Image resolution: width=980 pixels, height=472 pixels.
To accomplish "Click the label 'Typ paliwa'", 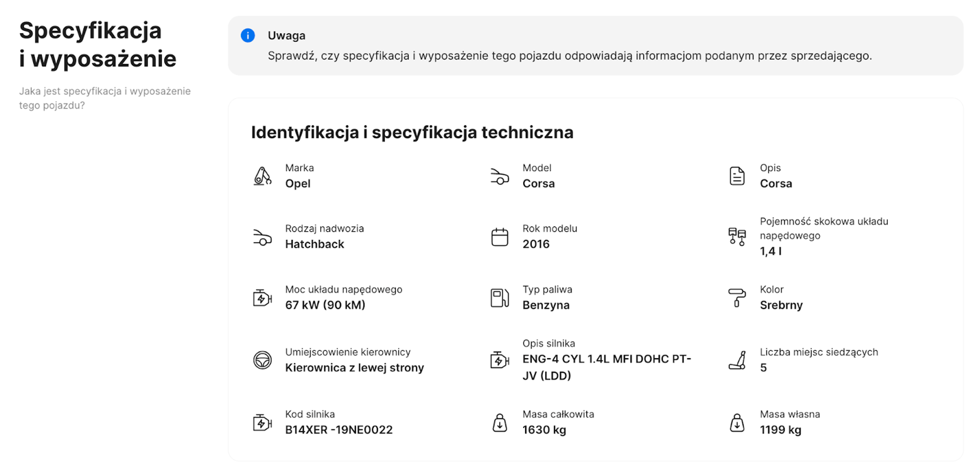I will click(547, 290).
